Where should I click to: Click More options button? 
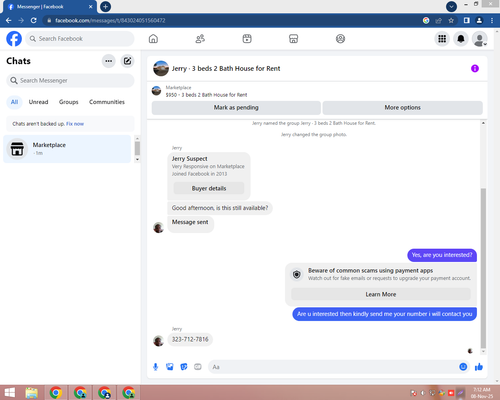pos(402,108)
